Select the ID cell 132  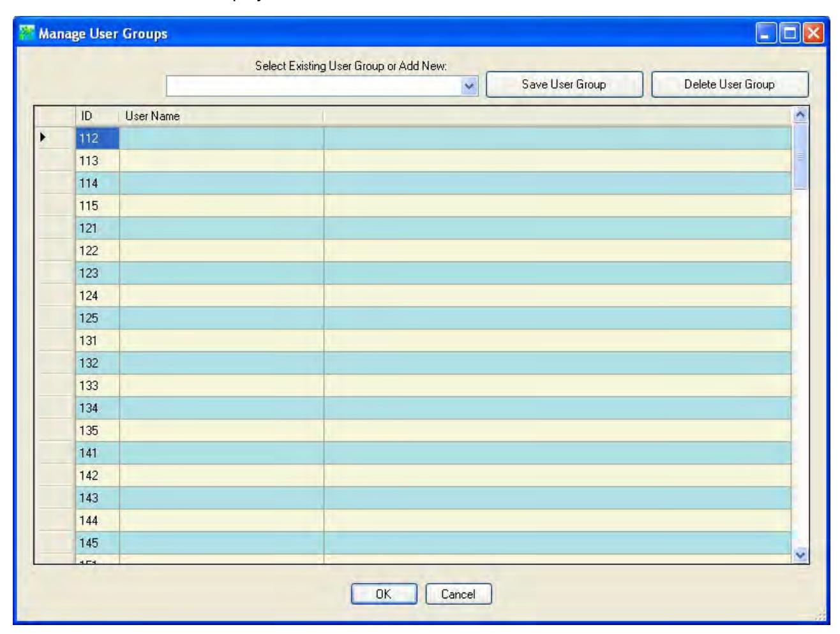pyautogui.click(x=97, y=363)
